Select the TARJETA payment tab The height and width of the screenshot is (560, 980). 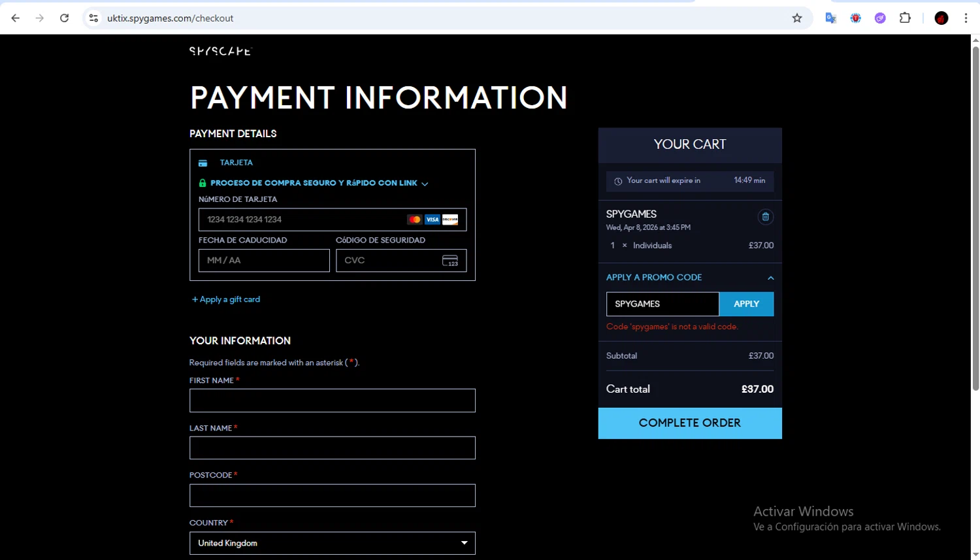coord(237,163)
